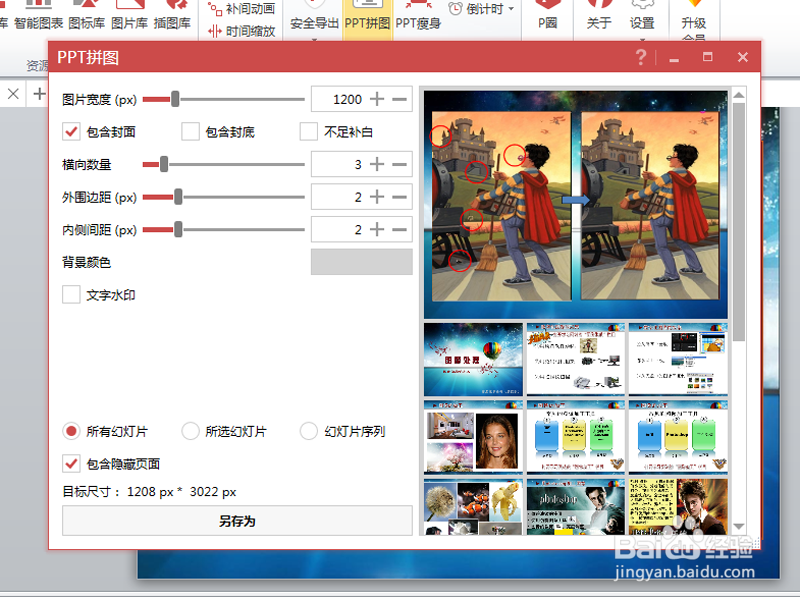This screenshot has width=800, height=600.
Task: Select the 幻灯片序列 radio button
Action: (309, 431)
